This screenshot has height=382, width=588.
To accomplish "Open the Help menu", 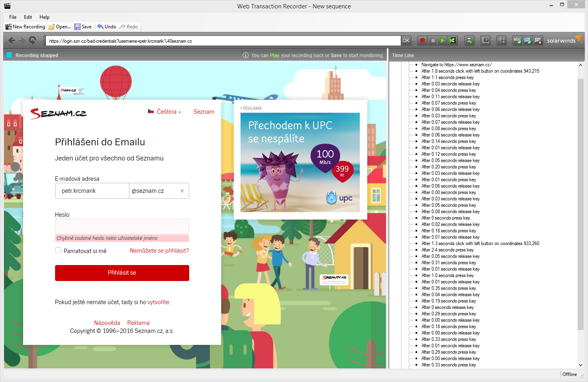I will [x=44, y=17].
